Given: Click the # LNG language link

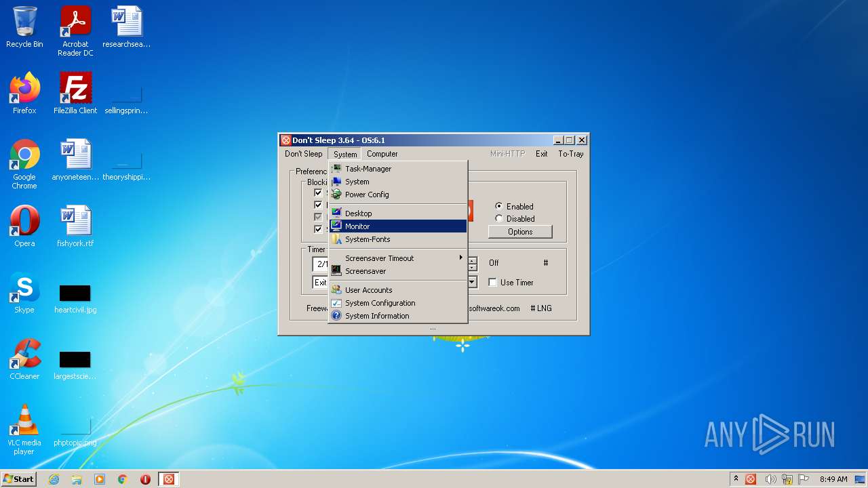Looking at the screenshot, I should [x=541, y=308].
